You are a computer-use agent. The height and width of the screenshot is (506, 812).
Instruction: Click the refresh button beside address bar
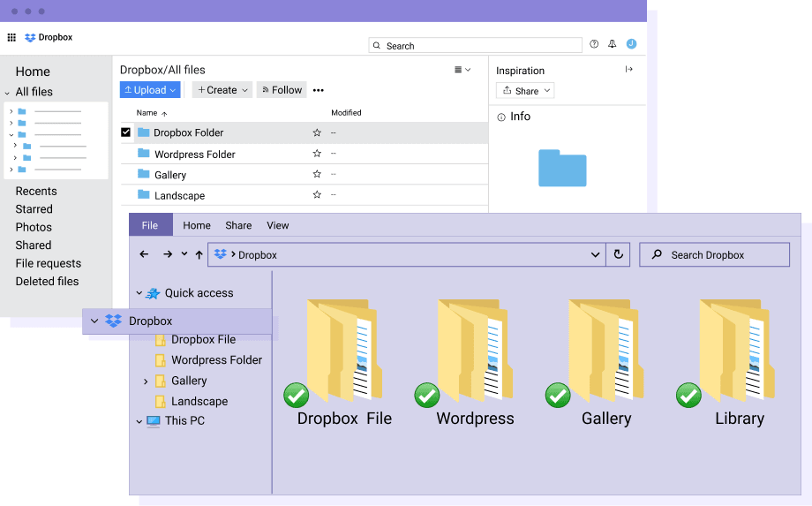click(618, 254)
